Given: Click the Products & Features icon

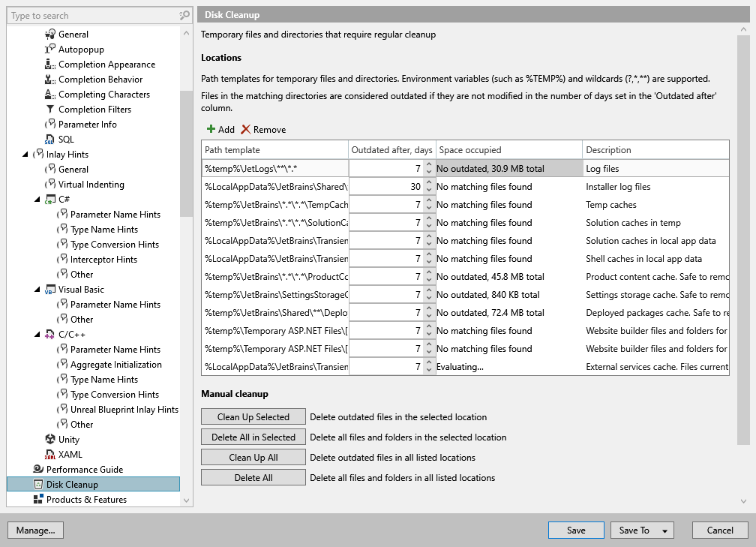Looking at the screenshot, I should pyautogui.click(x=38, y=500).
